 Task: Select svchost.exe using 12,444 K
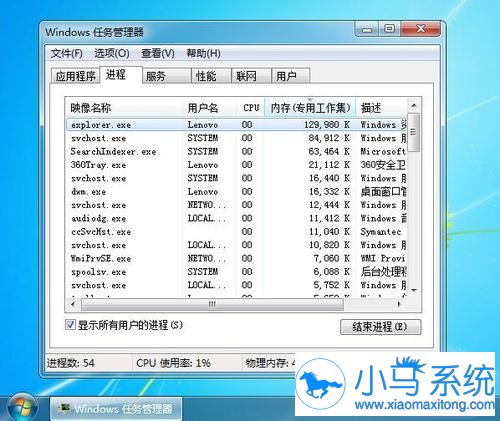[x=236, y=205]
